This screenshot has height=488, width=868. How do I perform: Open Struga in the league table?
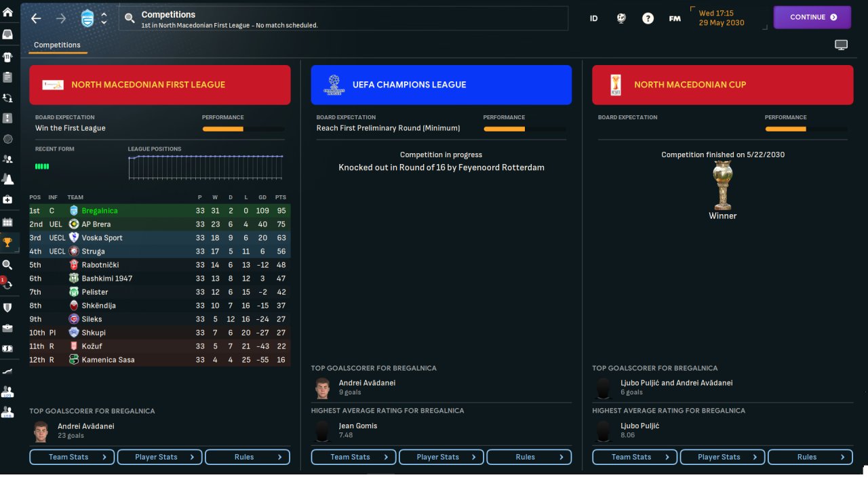pos(93,251)
